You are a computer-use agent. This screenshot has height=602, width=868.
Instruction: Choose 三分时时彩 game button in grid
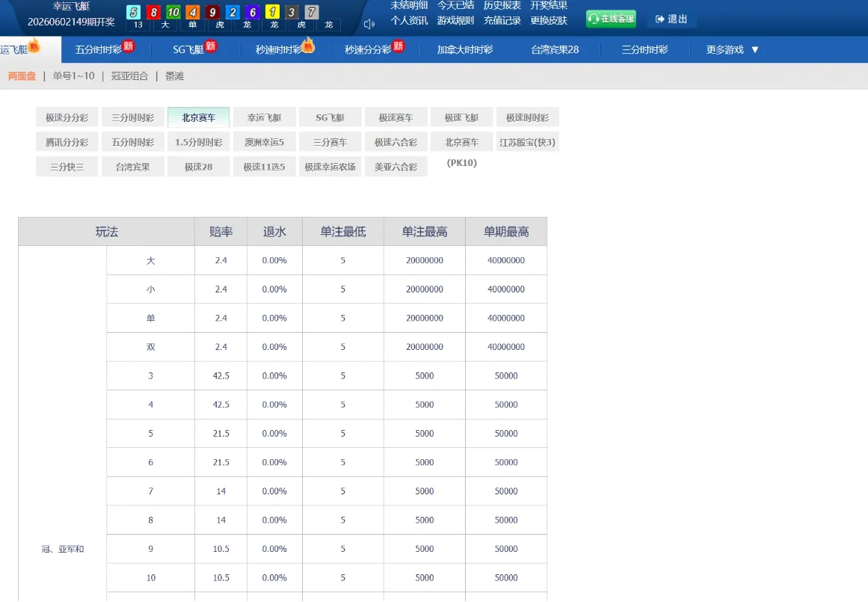point(133,117)
